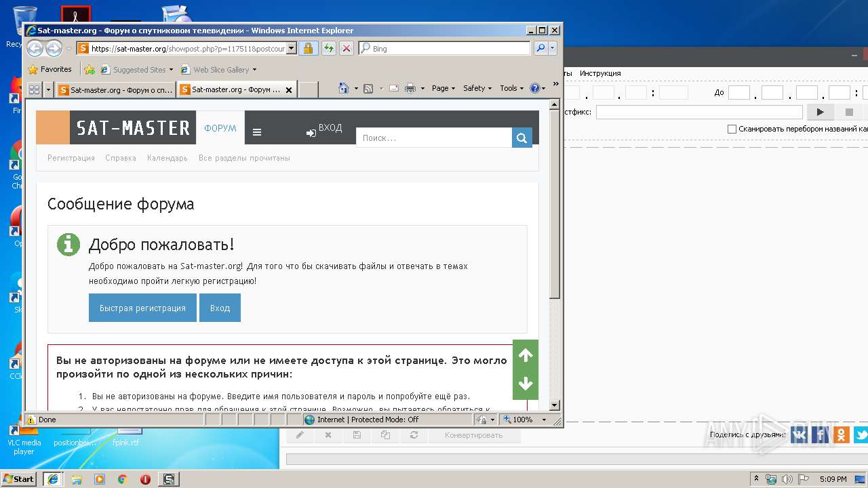Click the padlock security report icon
This screenshot has height=488, width=868.
(308, 48)
